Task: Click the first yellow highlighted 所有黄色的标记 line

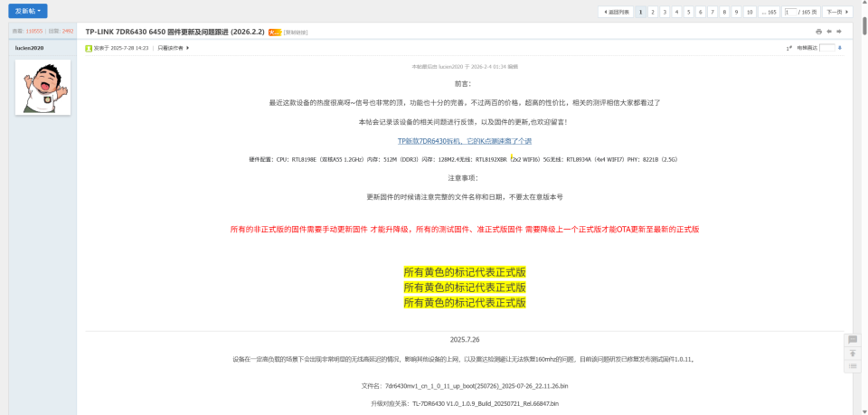Action: point(465,272)
